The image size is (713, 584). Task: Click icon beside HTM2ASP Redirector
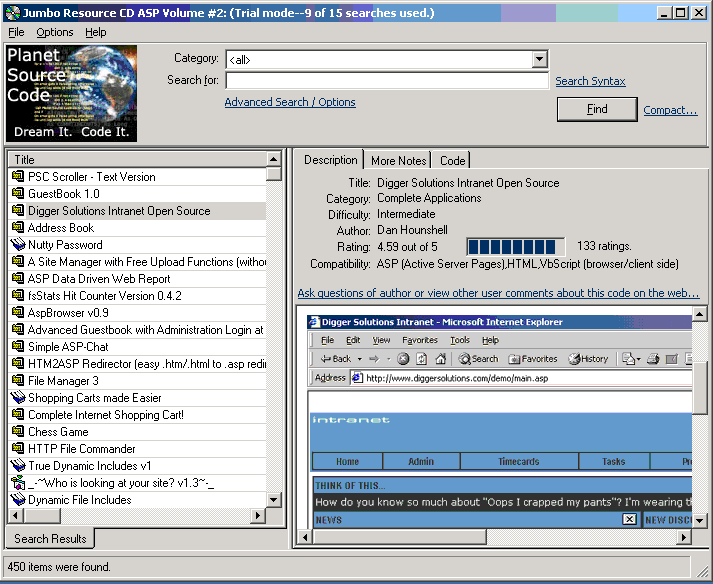coord(18,363)
